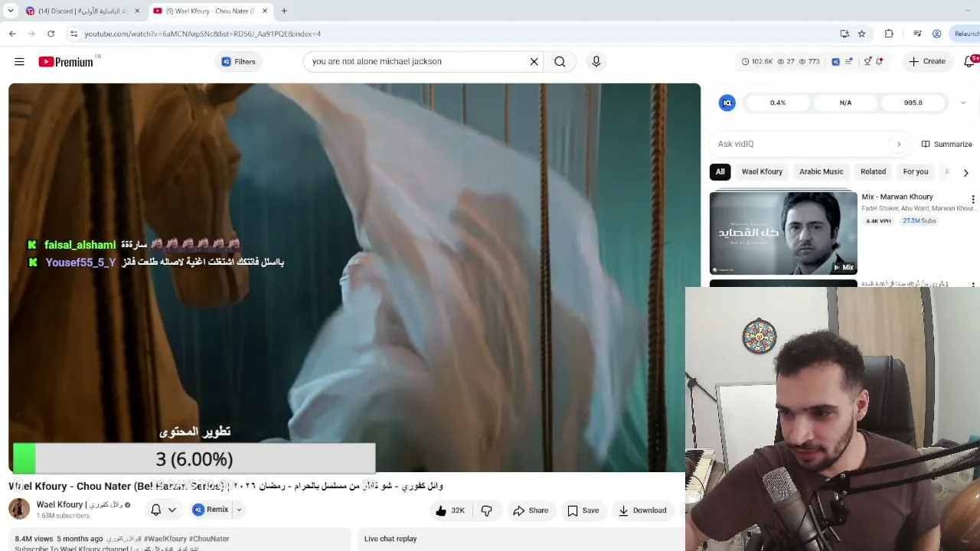980x551 pixels.
Task: Open vidIQ trophy icon in header bar
Action: [867, 61]
